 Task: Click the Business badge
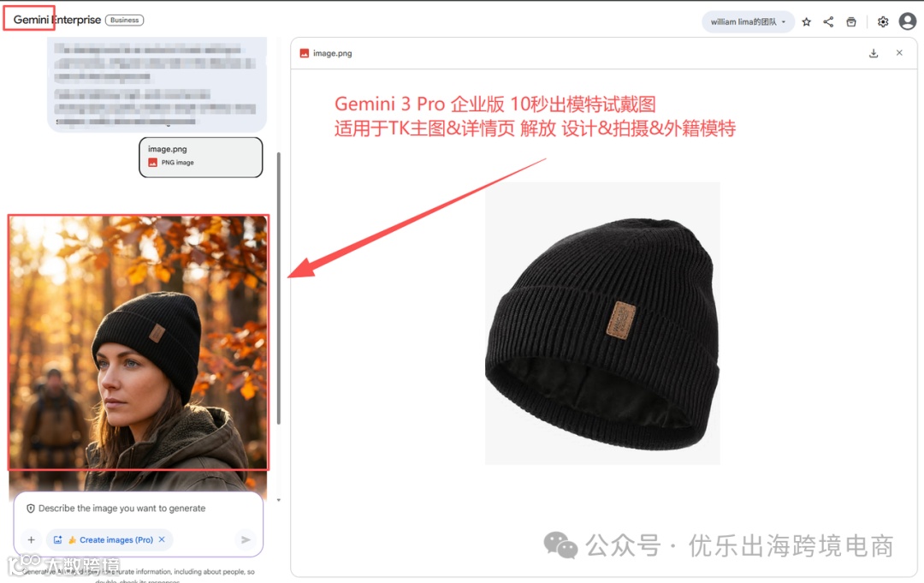(124, 20)
